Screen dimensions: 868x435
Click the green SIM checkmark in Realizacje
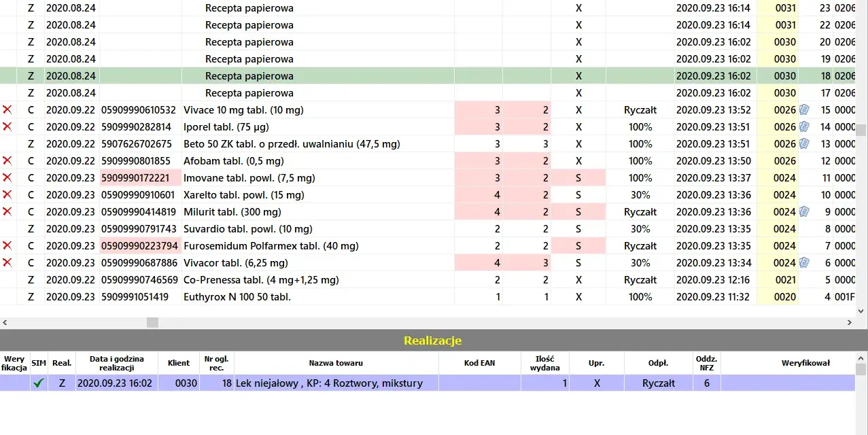pyautogui.click(x=39, y=383)
